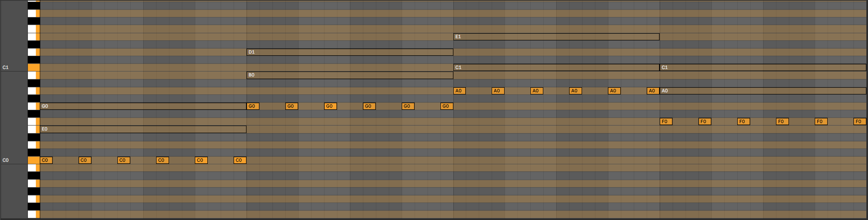The width and height of the screenshot is (868, 220).
Task: Select the first short F0 note
Action: tap(666, 122)
